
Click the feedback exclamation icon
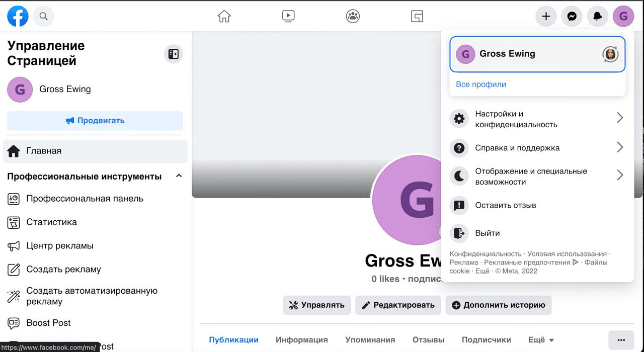pos(459,205)
